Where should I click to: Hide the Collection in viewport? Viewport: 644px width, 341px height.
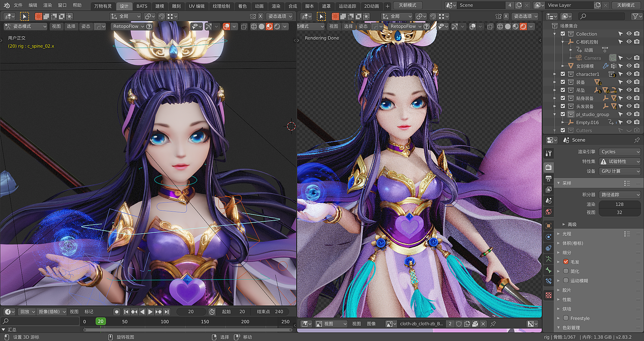pos(629,34)
